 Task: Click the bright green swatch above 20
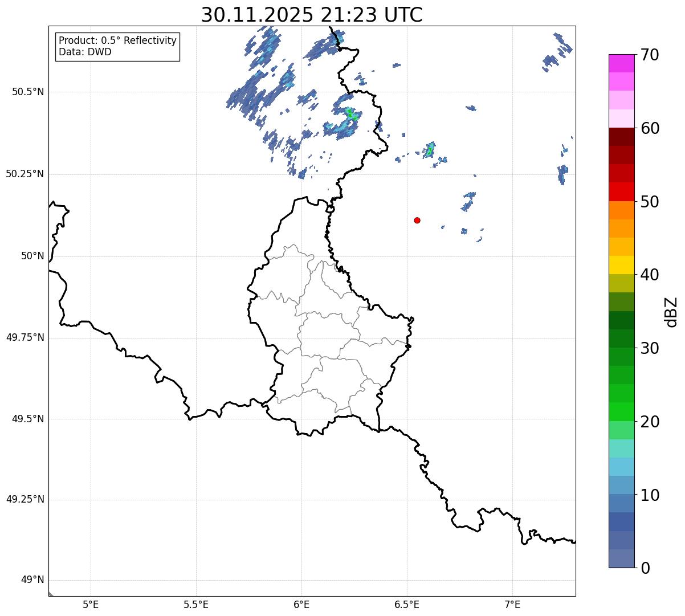(x=622, y=411)
